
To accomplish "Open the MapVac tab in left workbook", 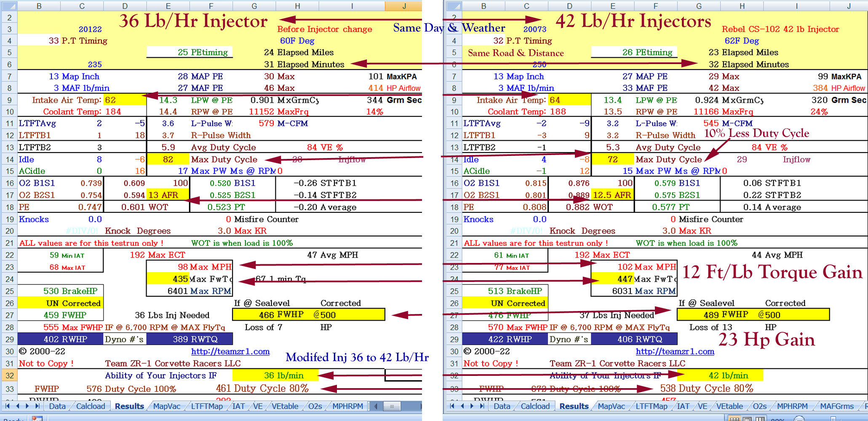I will tap(166, 406).
